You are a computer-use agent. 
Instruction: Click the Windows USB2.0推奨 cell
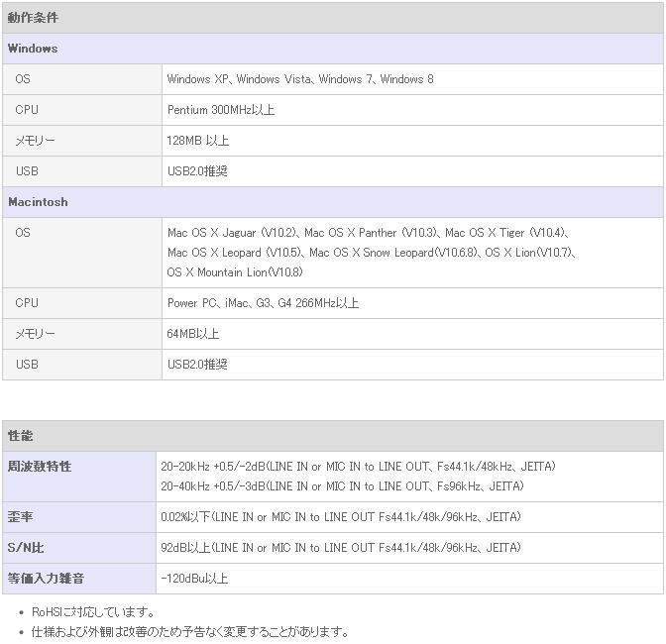click(x=412, y=171)
